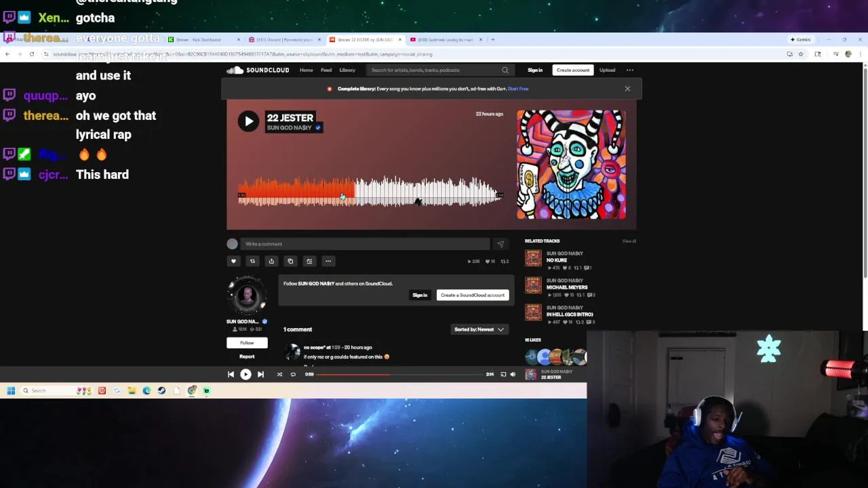868x488 pixels.
Task: Open related track IN HELL (GCS INTRO)
Action: 570,314
